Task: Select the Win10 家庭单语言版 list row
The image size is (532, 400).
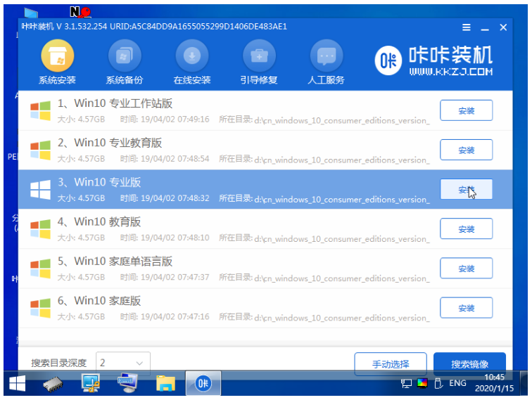Action: coord(265,269)
